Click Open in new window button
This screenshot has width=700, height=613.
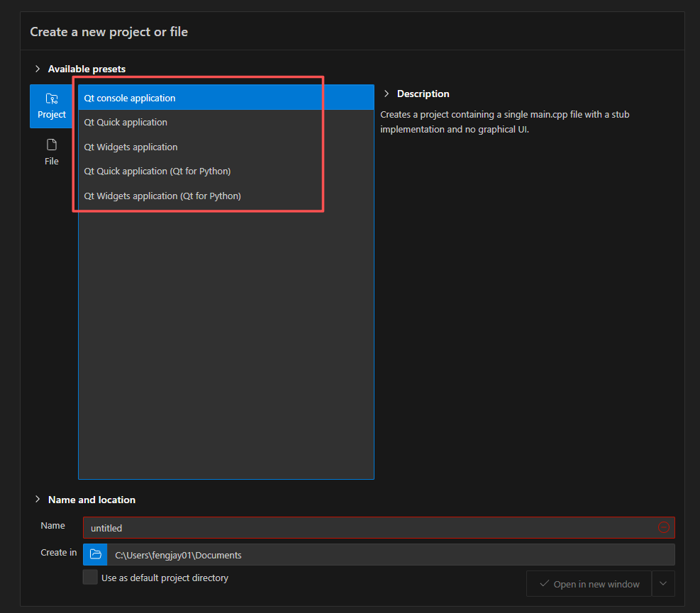click(x=589, y=583)
